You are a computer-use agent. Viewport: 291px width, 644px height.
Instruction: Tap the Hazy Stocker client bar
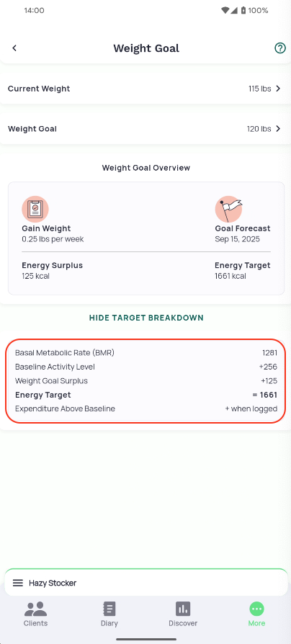coord(146,582)
